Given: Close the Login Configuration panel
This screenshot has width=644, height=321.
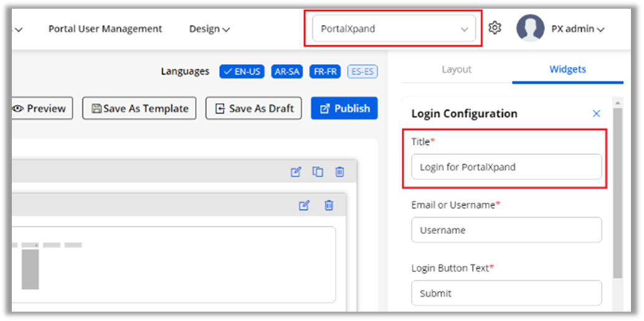Looking at the screenshot, I should pos(596,113).
